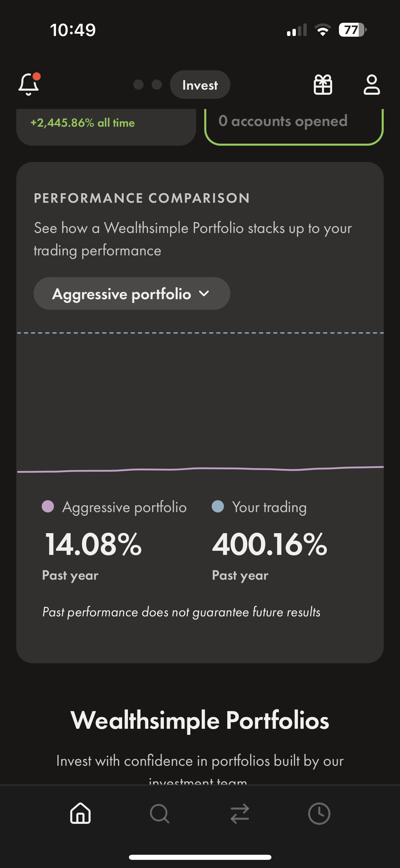Image resolution: width=400 pixels, height=868 pixels.
Task: Go to Home tab in bottom bar
Action: (80, 813)
